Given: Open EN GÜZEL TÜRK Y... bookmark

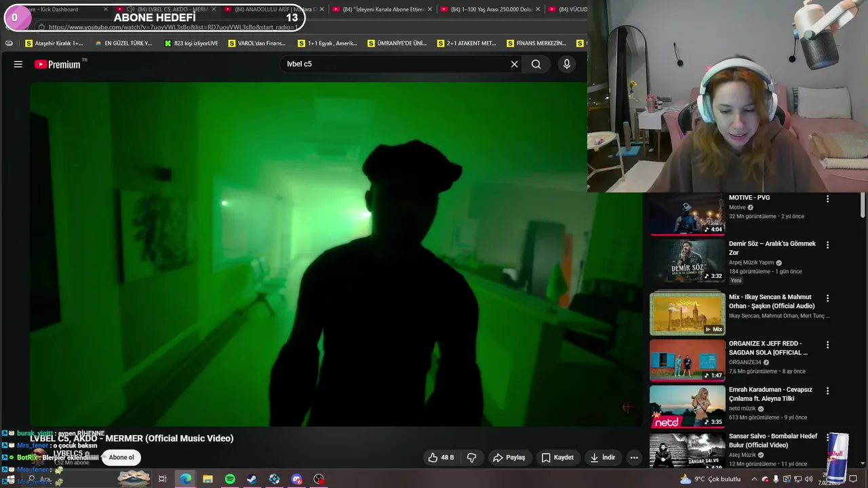Looking at the screenshot, I should pos(123,43).
